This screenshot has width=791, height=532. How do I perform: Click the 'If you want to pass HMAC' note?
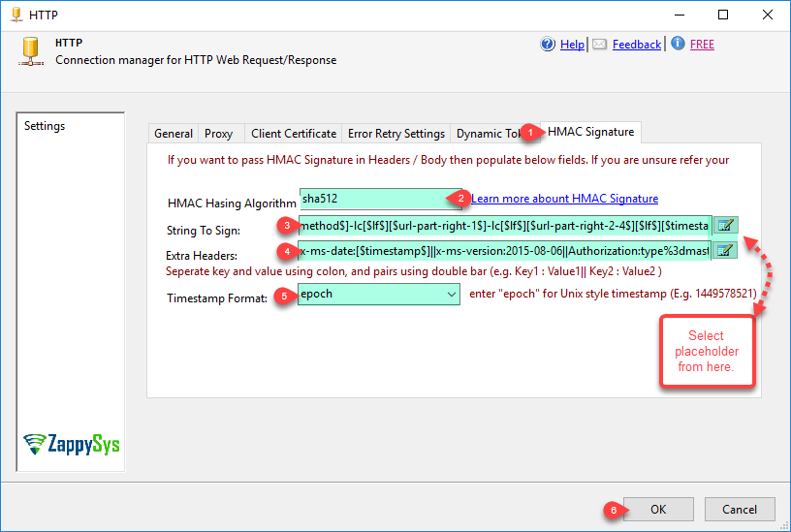coord(448,160)
